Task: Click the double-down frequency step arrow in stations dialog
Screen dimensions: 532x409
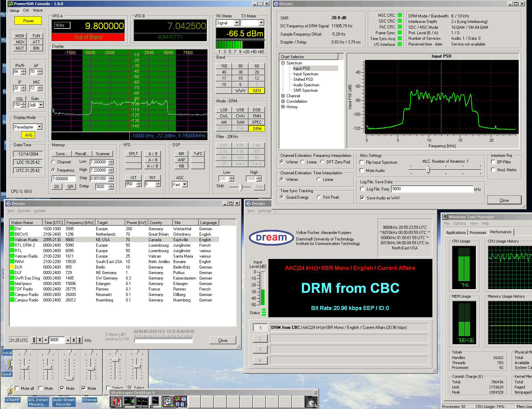Action: pos(40,340)
